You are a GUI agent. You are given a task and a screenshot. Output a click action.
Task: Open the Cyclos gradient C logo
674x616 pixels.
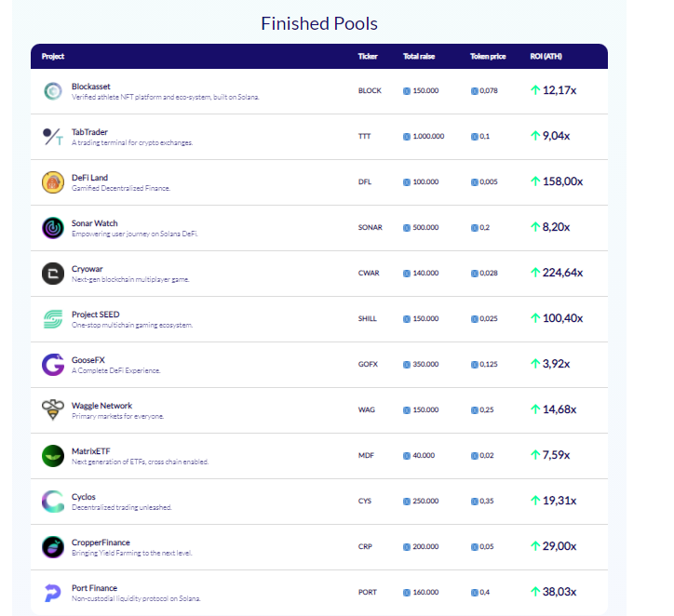53,502
